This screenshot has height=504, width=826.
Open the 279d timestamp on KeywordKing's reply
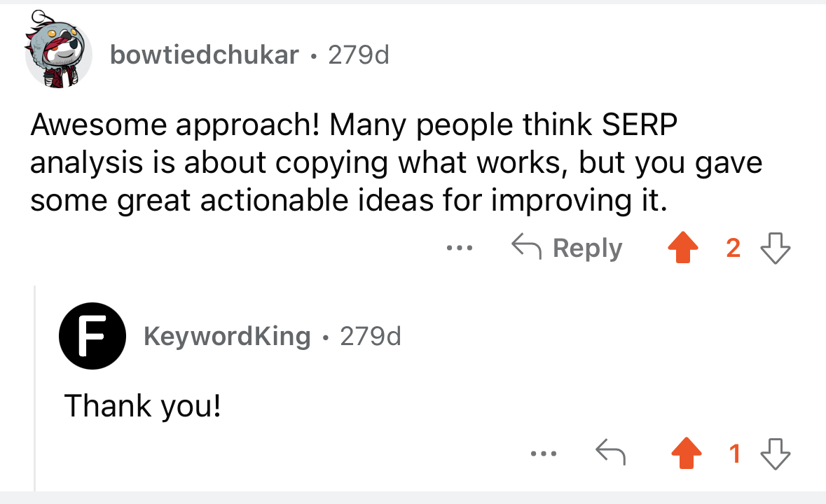point(371,336)
